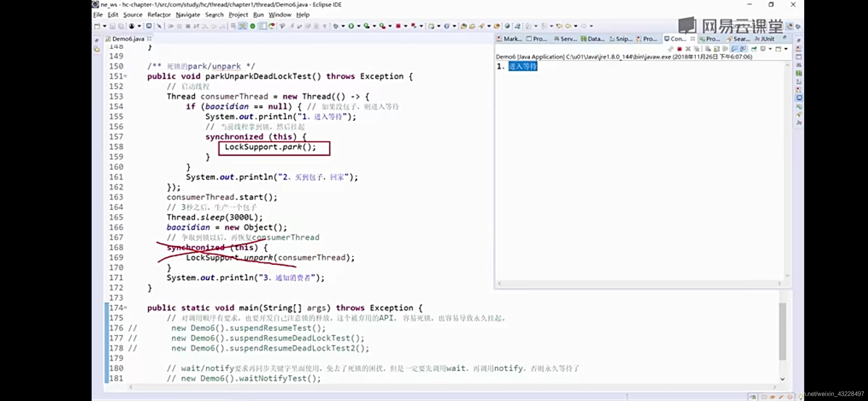Click the Coverage launch icon
This screenshot has height=401, width=868.
[366, 26]
